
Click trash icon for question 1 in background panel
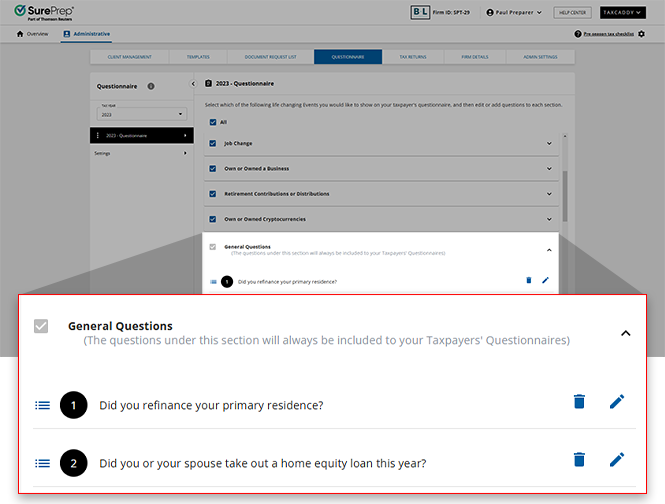pyautogui.click(x=528, y=280)
